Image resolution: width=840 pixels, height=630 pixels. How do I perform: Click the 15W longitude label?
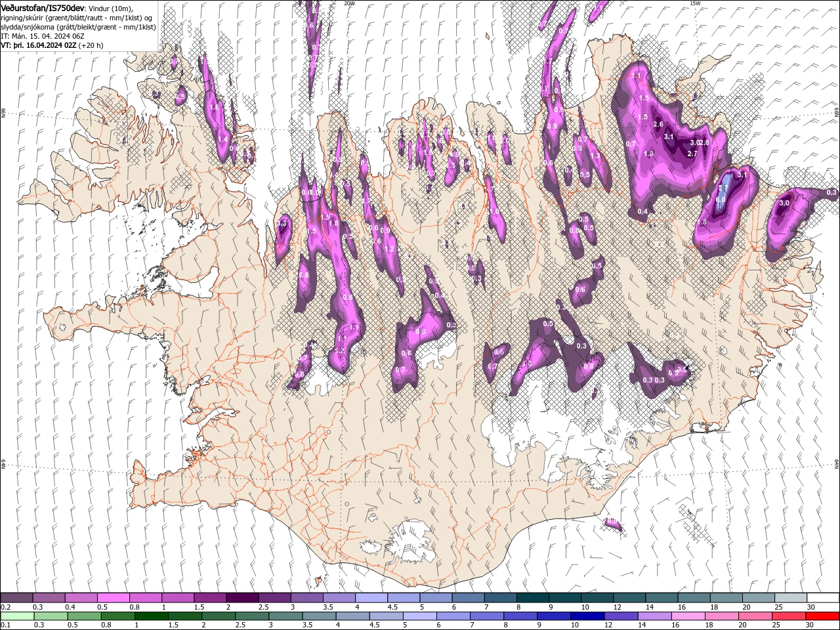pos(695,3)
